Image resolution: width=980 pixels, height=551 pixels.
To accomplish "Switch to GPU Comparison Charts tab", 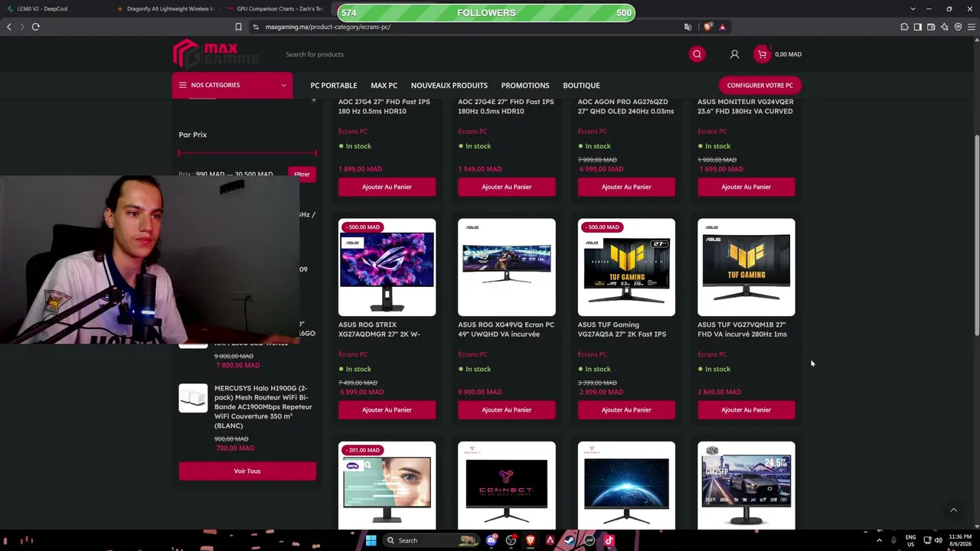I will point(276,8).
